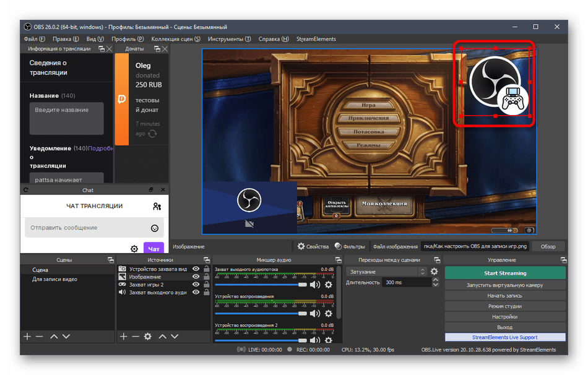
Task: Hide the Изображение source with eye icon
Action: [x=196, y=277]
